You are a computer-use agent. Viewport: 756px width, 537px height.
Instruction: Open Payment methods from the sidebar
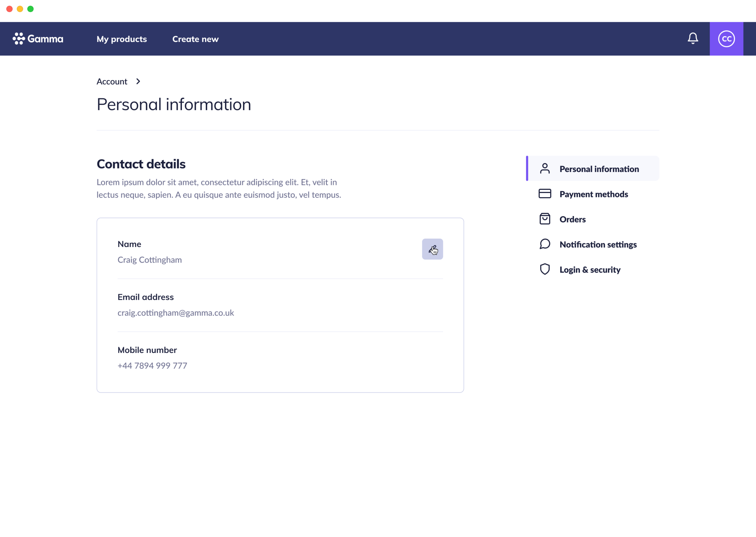[594, 194]
